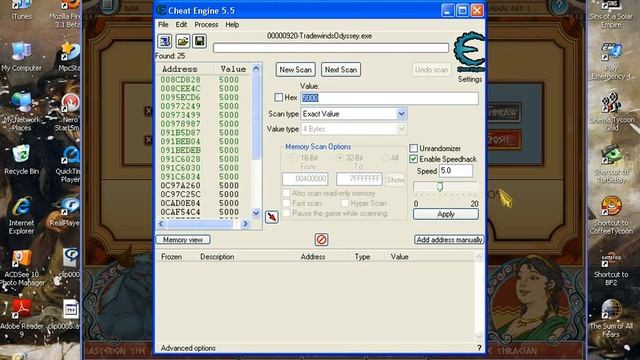
Task: Toggle the Fast scan checkbox
Action: tap(287, 203)
